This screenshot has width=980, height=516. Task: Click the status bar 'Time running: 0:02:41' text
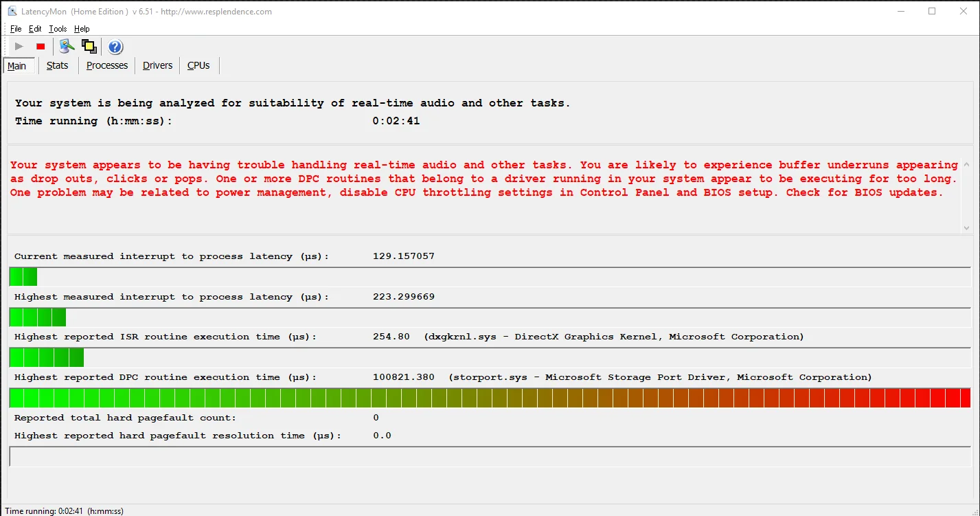click(65, 511)
